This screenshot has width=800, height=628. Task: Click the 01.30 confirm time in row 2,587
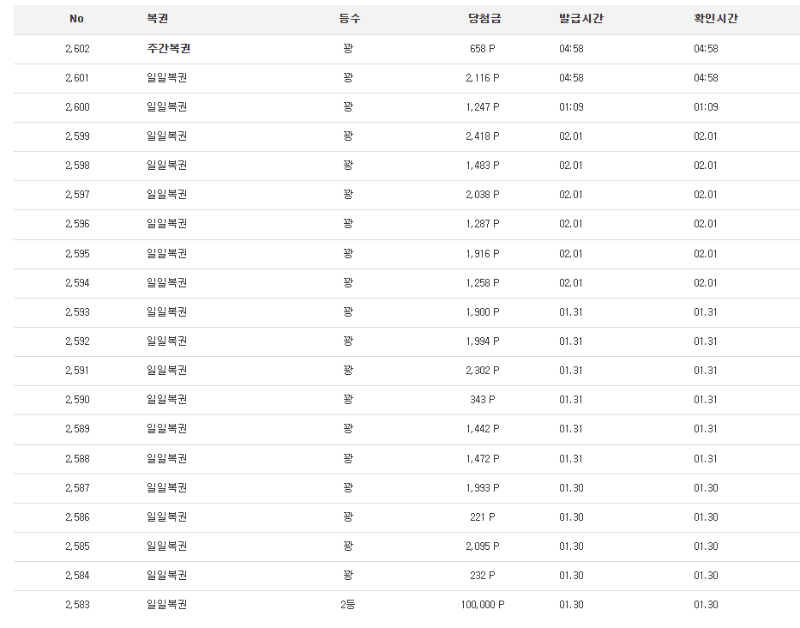[706, 488]
